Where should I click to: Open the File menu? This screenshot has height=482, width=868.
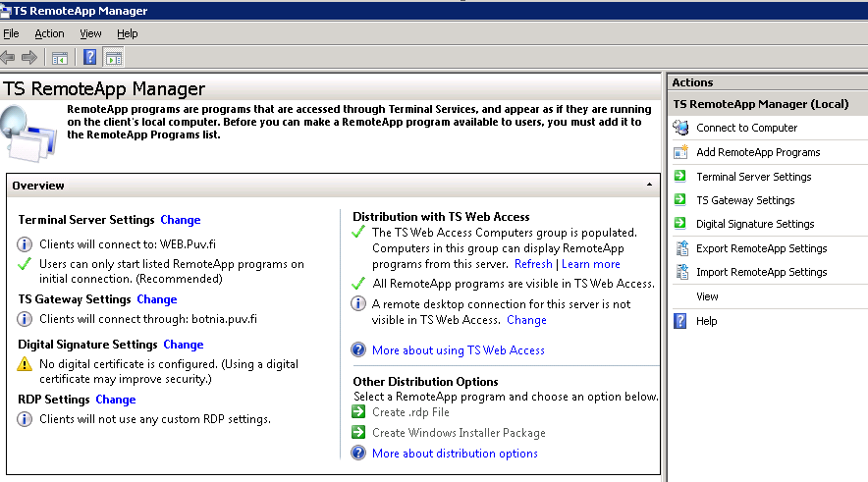[x=11, y=33]
